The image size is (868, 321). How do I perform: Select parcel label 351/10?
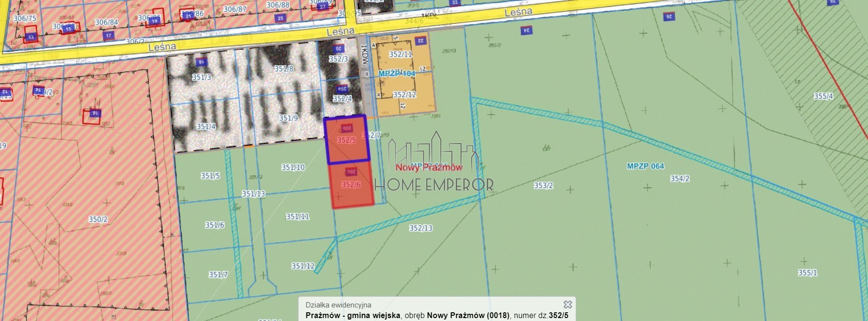pos(293,167)
